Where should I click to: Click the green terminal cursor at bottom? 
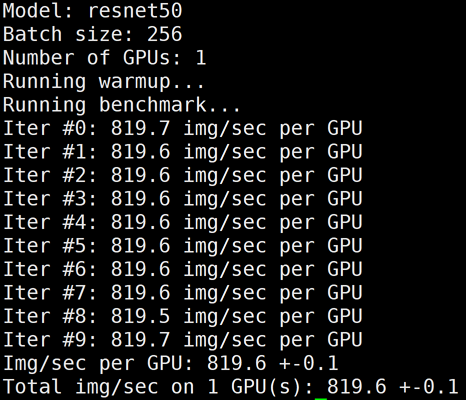pyautogui.click(x=321, y=399)
